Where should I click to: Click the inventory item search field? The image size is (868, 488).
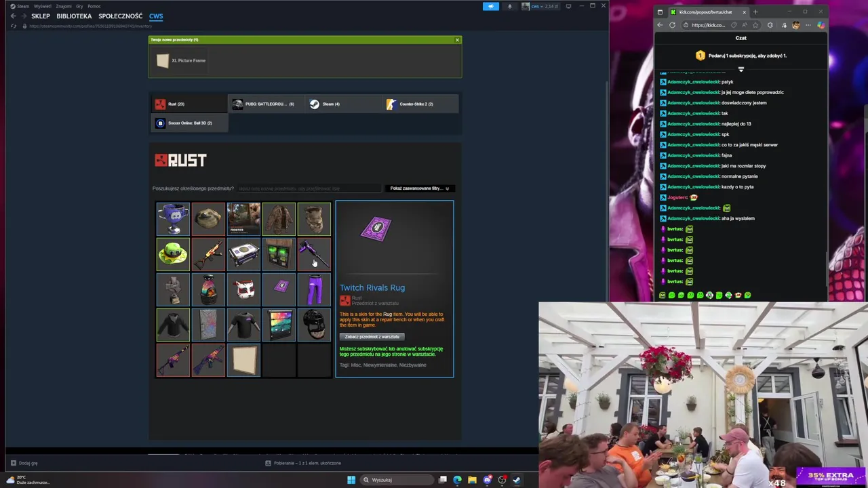(x=309, y=188)
